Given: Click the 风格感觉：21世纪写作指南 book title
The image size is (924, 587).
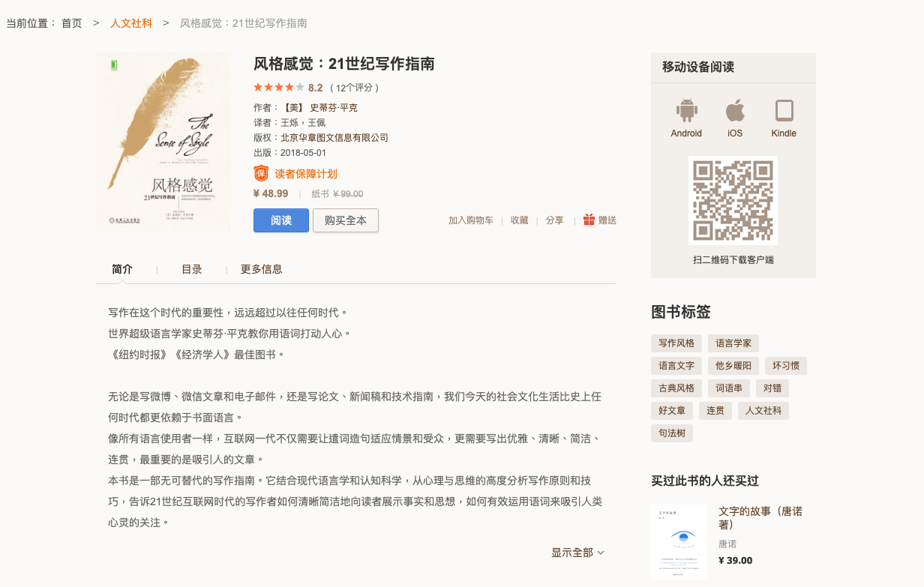Looking at the screenshot, I should (344, 64).
